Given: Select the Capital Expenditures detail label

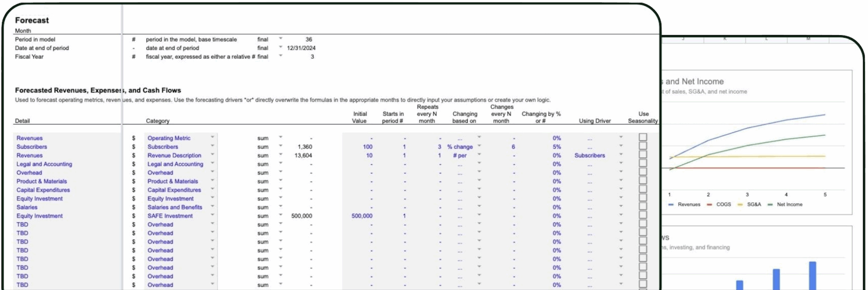Looking at the screenshot, I should pyautogui.click(x=43, y=190).
